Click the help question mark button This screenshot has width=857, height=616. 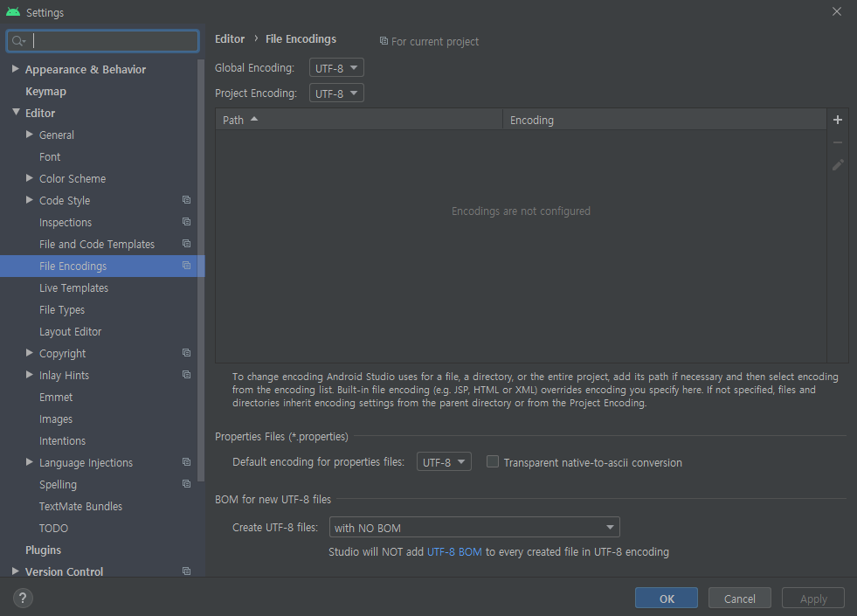click(23, 598)
